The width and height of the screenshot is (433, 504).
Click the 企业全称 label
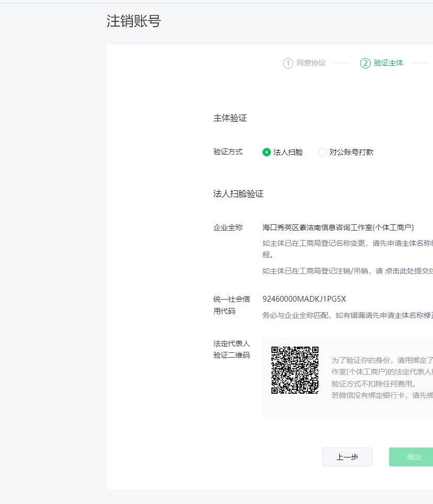point(228,227)
